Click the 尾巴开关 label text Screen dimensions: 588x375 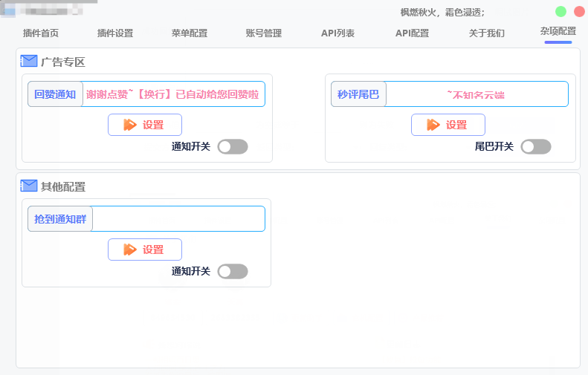pyautogui.click(x=494, y=146)
